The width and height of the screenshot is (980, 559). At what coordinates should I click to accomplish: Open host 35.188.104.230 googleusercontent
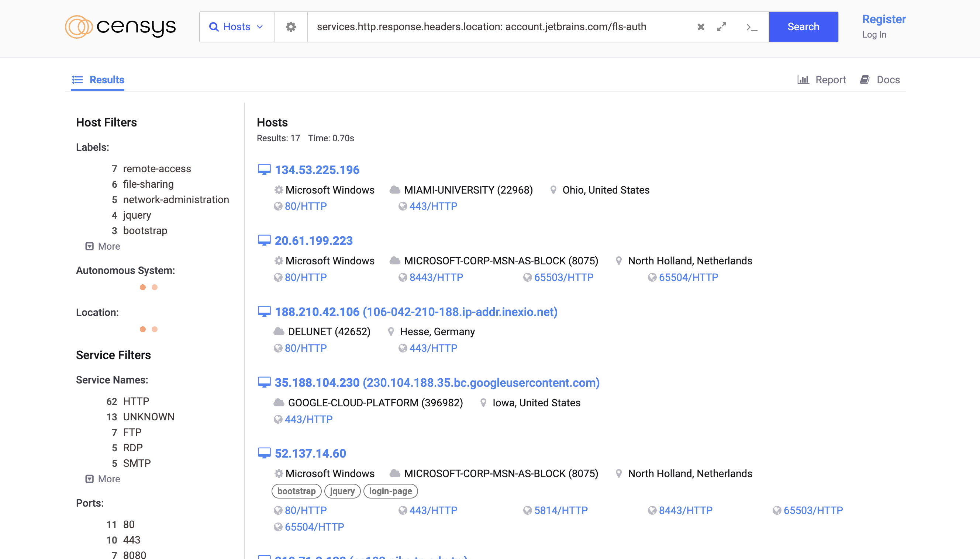coord(437,383)
